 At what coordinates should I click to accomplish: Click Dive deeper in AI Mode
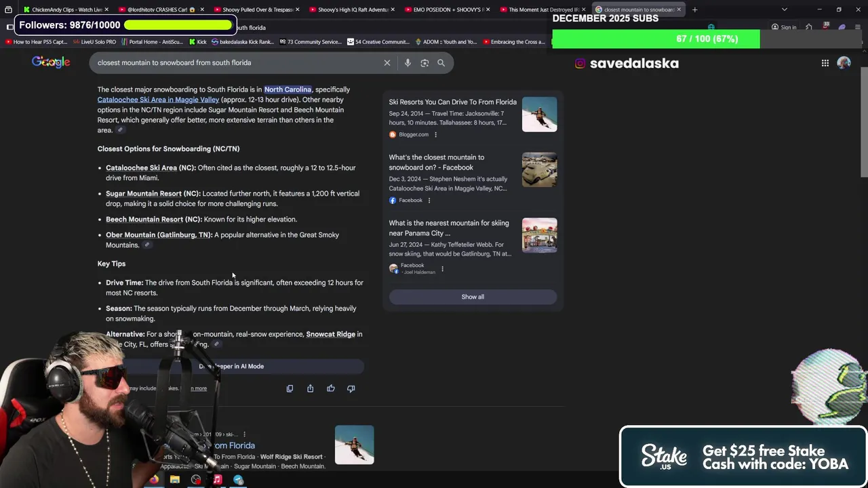[x=231, y=367]
